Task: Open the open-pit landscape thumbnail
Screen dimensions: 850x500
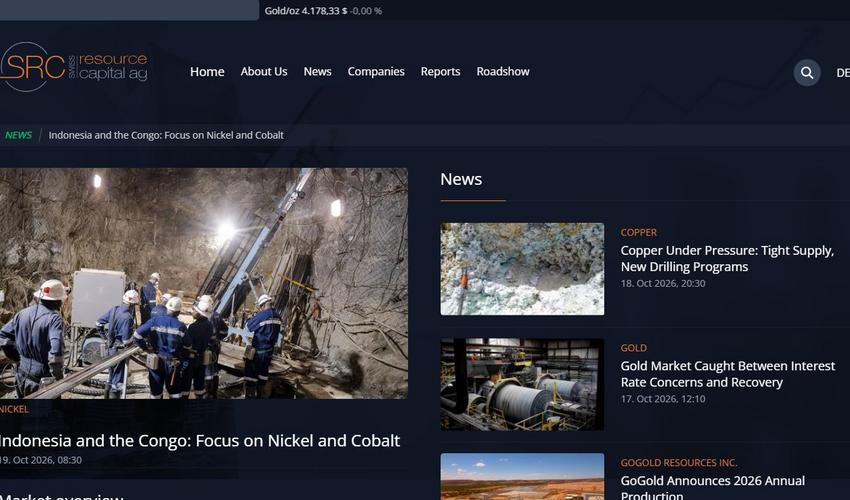Action: (x=522, y=477)
